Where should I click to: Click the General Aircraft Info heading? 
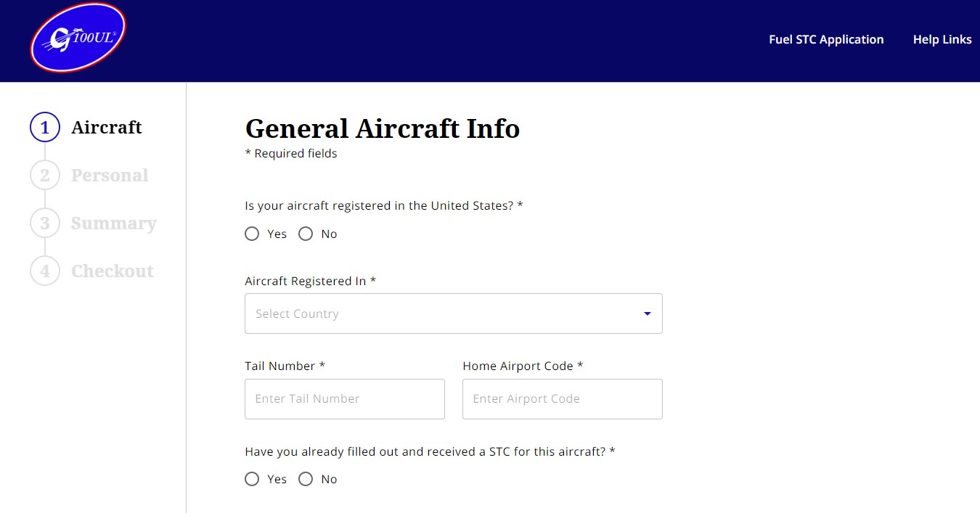click(x=383, y=129)
